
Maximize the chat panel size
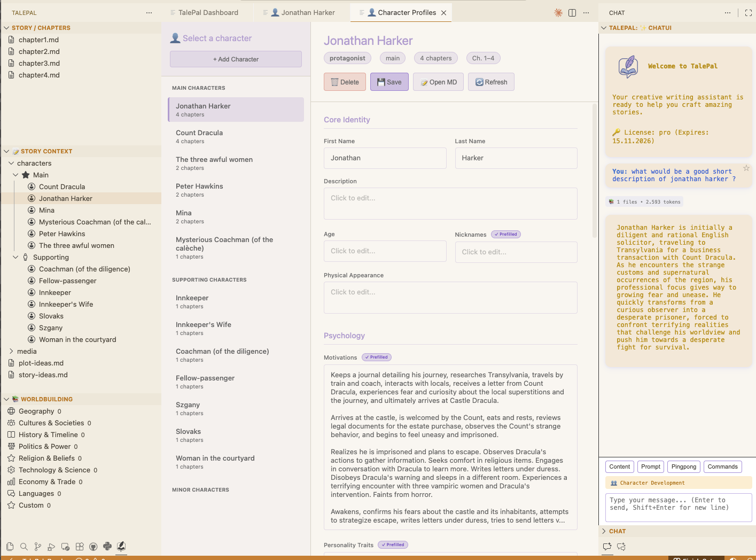tap(748, 13)
